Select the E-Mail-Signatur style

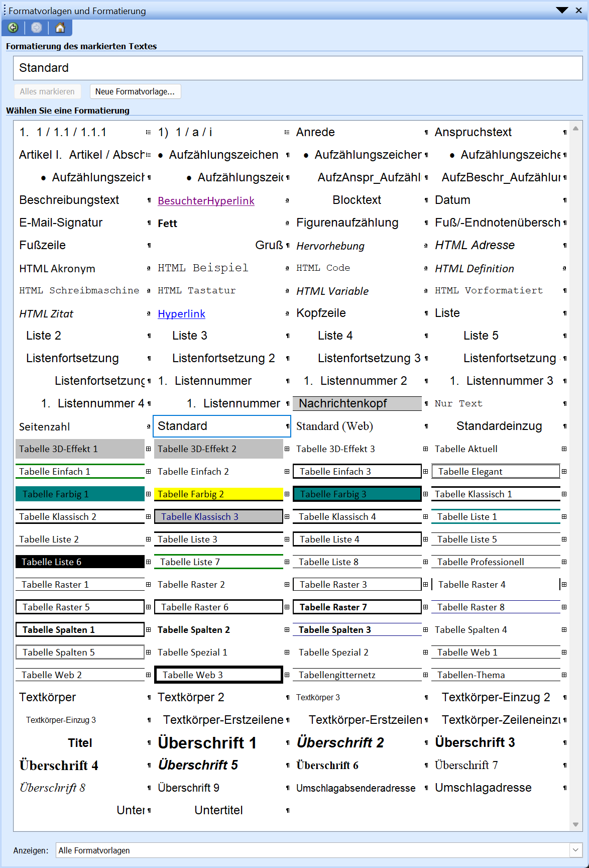(61, 223)
